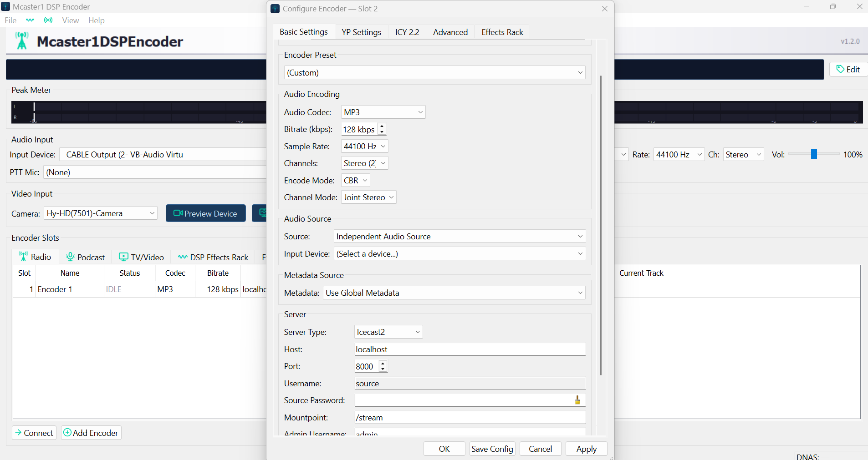Click the broadcast signal icon in the menu bar
The height and width of the screenshot is (460, 868).
click(48, 20)
